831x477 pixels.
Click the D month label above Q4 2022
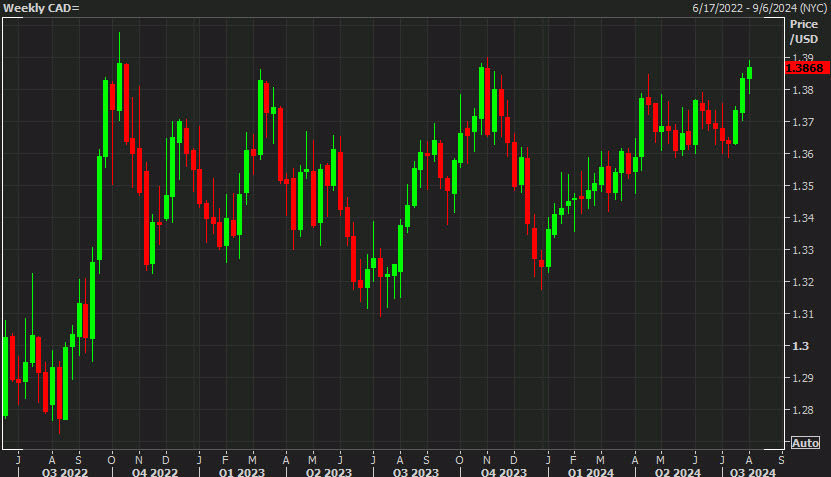165,460
